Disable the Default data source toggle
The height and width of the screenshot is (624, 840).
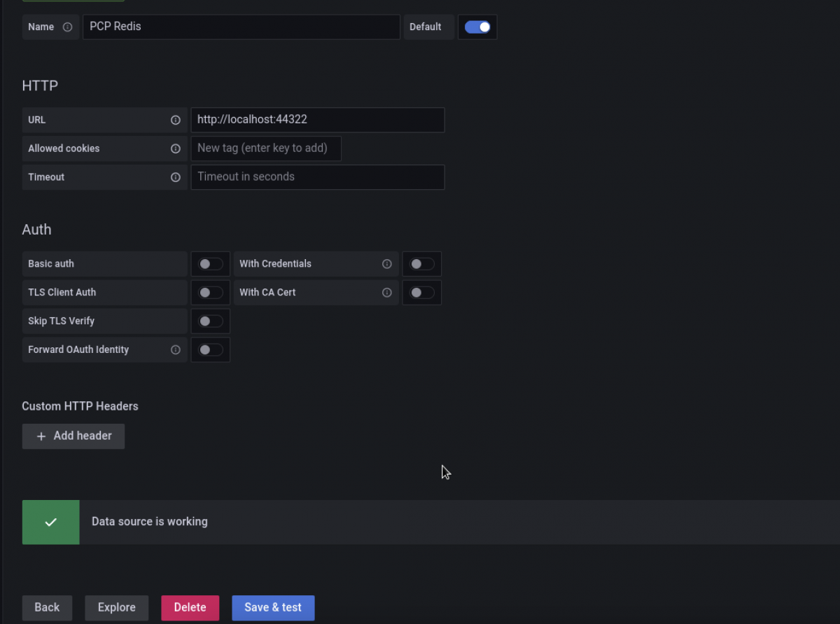[x=477, y=27]
